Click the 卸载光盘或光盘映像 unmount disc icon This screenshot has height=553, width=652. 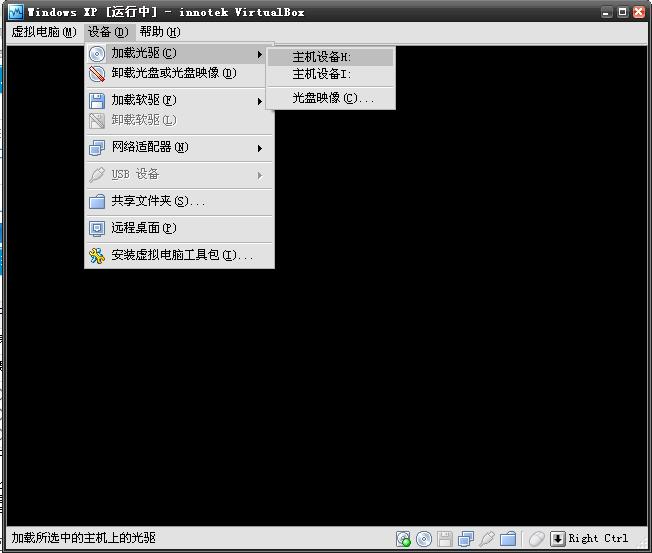coord(97,74)
